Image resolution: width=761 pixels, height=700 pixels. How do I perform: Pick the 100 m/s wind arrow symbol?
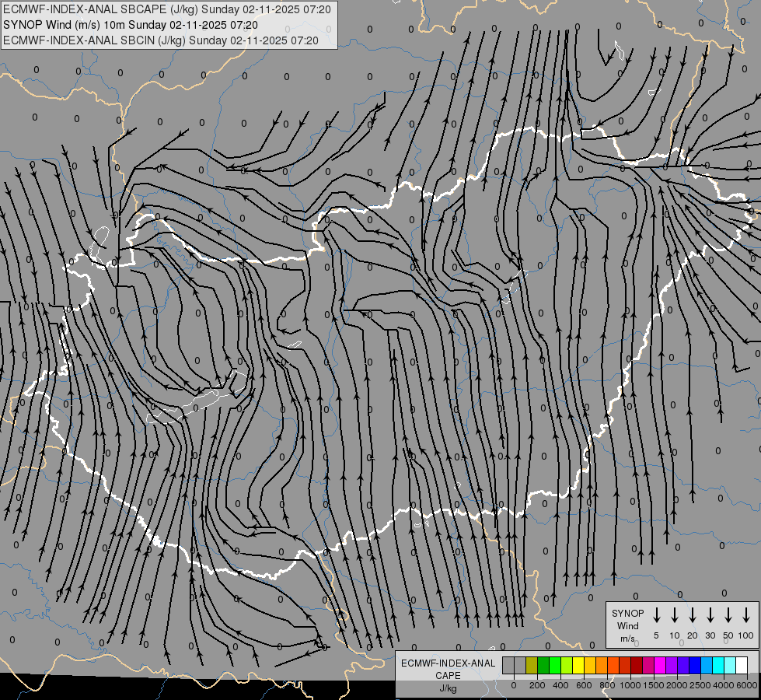point(746,614)
